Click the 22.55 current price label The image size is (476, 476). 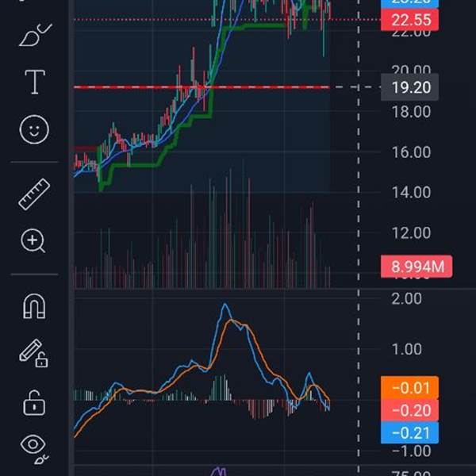coord(409,20)
